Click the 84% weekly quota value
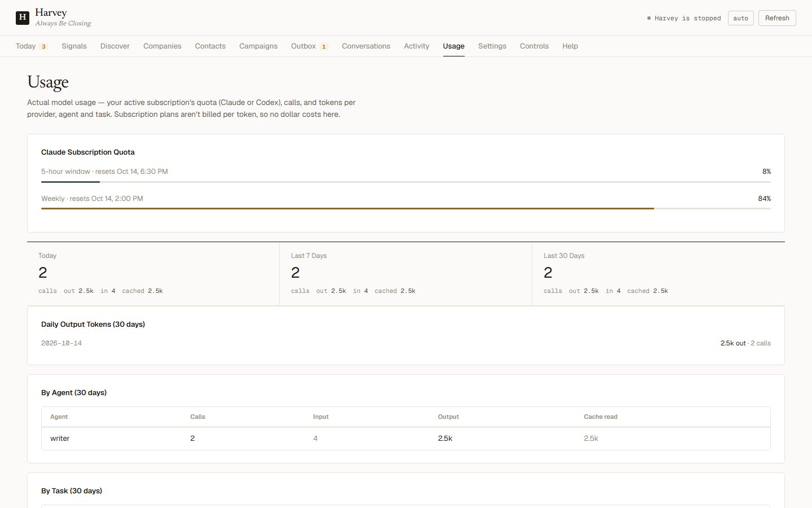812x508 pixels. point(765,199)
